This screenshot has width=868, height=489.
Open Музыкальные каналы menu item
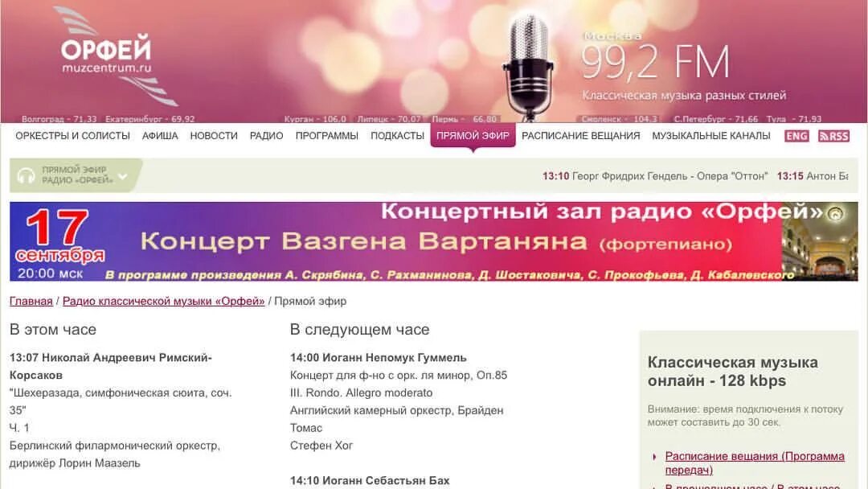coord(710,136)
